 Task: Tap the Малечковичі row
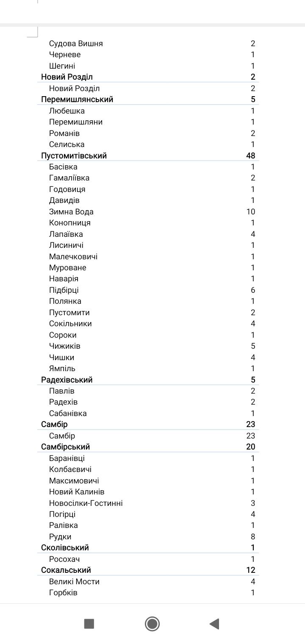(73, 256)
